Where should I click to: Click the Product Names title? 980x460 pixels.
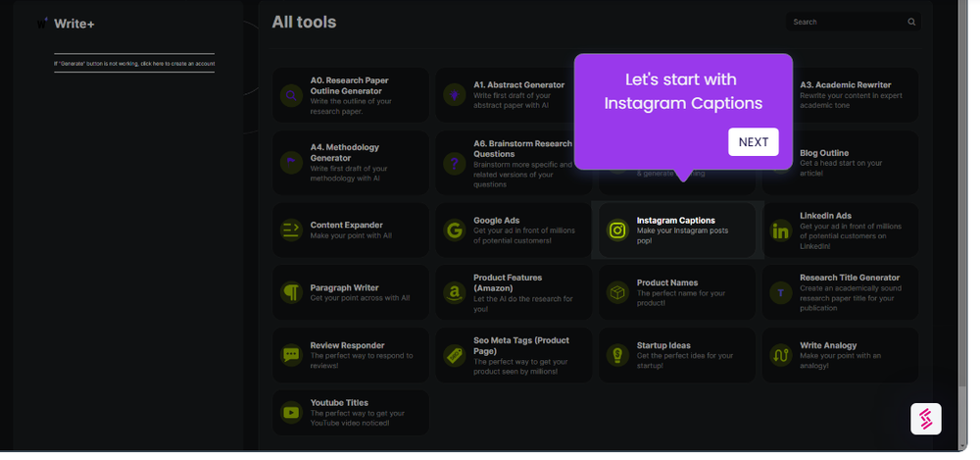[666, 282]
